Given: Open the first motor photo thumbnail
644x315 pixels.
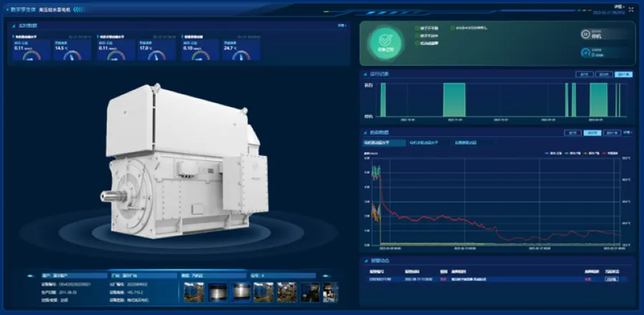Looking at the screenshot, I should 194,292.
